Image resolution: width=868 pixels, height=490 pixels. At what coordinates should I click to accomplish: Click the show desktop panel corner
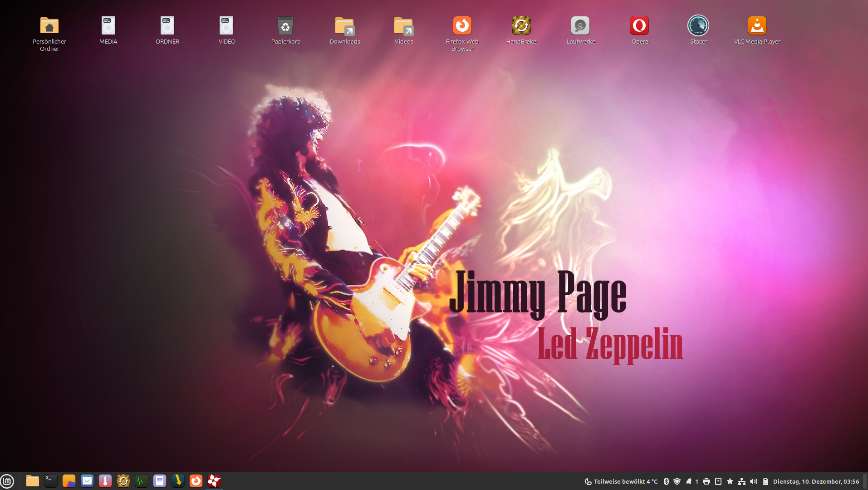click(x=865, y=481)
